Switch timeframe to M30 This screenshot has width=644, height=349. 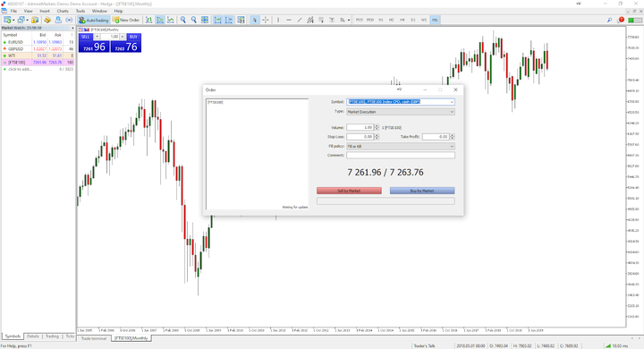click(x=370, y=20)
